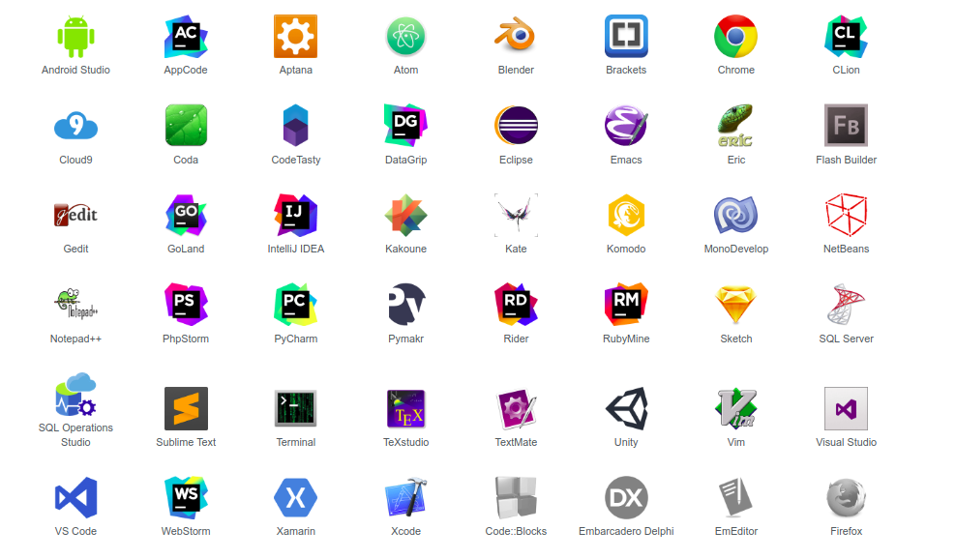Click the Gedit icon
The image size is (956, 560).
75,215
